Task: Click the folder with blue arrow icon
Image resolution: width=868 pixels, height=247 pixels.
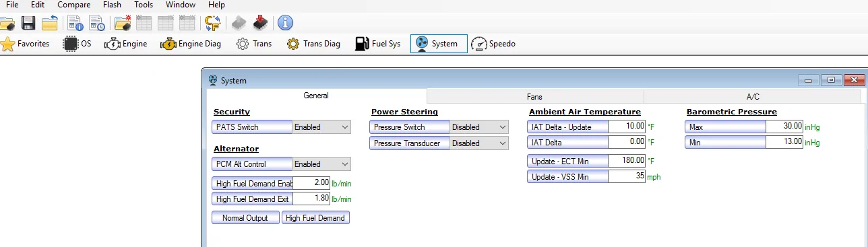Action: point(49,24)
